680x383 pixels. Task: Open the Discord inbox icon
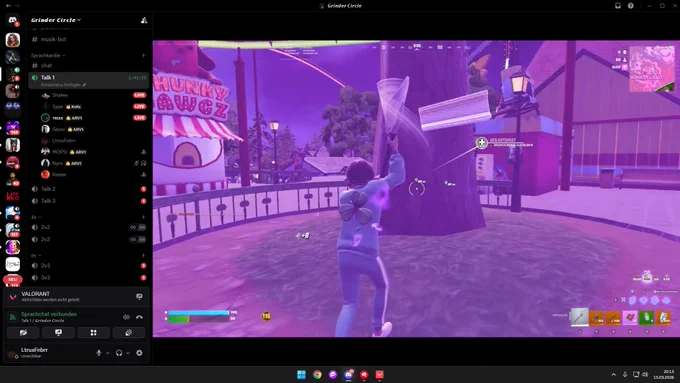pos(618,6)
